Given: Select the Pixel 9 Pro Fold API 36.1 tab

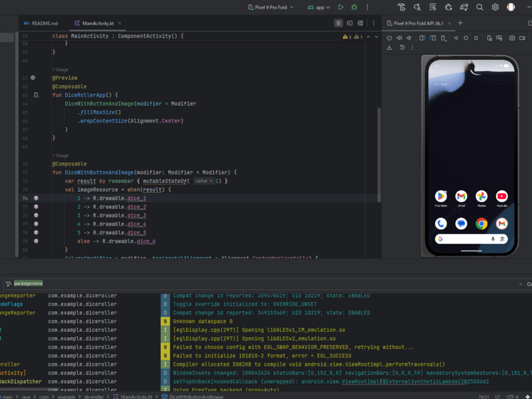Looking at the screenshot, I should click(419, 23).
